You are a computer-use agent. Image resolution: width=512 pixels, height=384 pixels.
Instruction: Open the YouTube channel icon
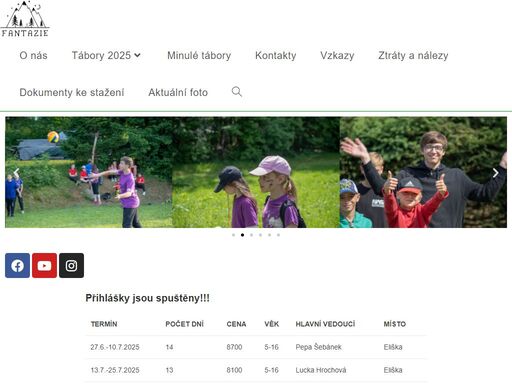[44, 265]
